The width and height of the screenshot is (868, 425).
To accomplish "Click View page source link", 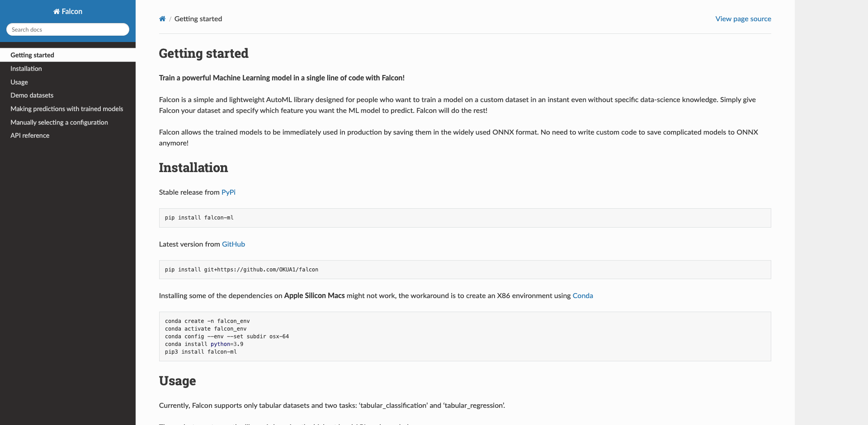I will click(743, 19).
